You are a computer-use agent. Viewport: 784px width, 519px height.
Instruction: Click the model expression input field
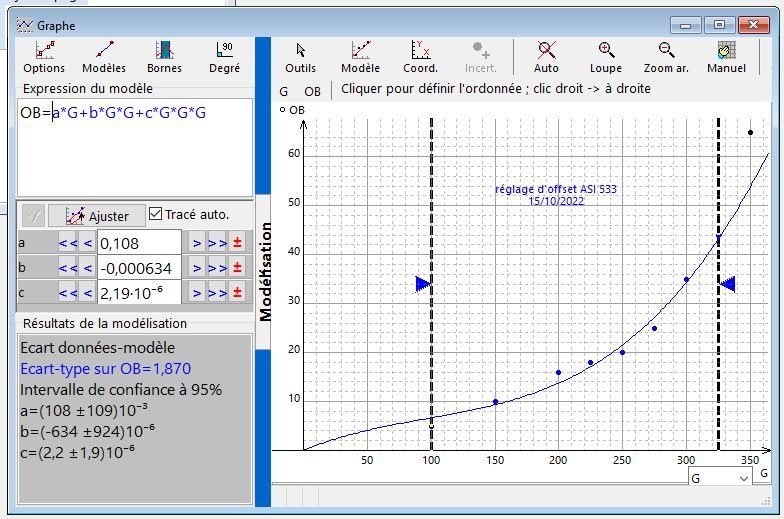[x=134, y=150]
